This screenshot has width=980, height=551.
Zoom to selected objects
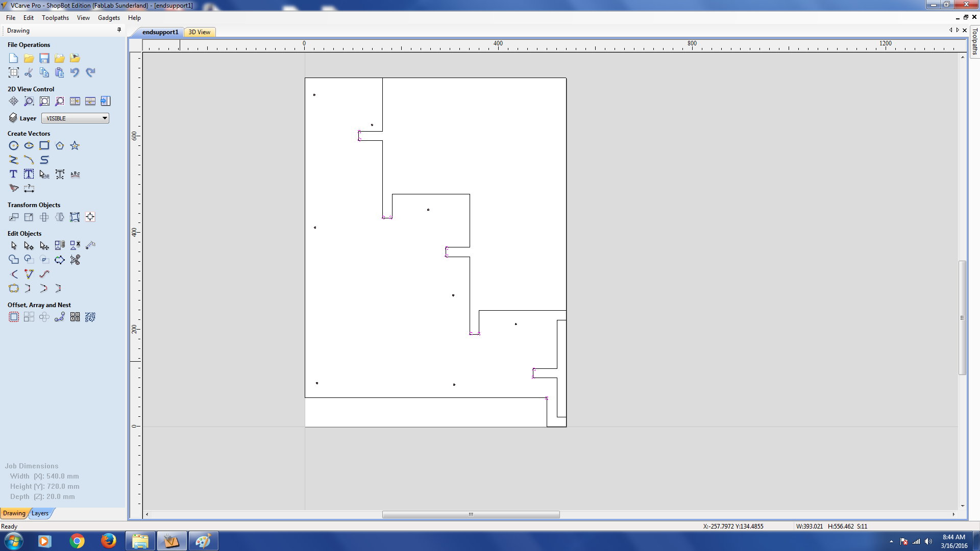coord(60,101)
